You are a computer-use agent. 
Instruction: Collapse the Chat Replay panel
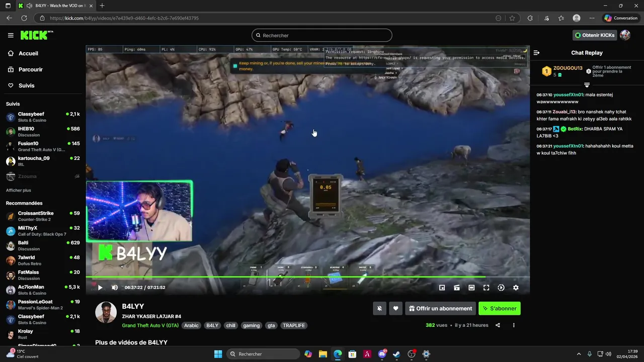coord(536,53)
